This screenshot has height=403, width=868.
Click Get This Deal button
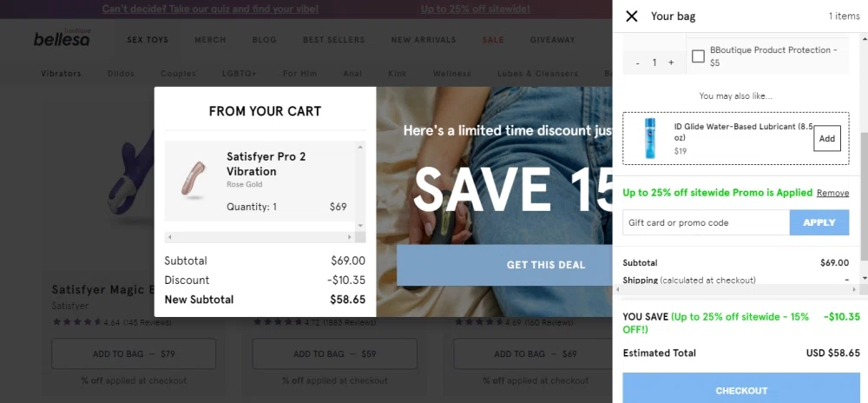[546, 265]
